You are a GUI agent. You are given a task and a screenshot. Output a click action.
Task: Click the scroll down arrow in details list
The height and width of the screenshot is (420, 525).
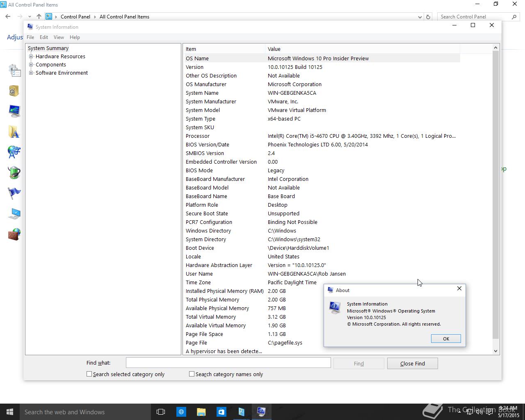[495, 351]
